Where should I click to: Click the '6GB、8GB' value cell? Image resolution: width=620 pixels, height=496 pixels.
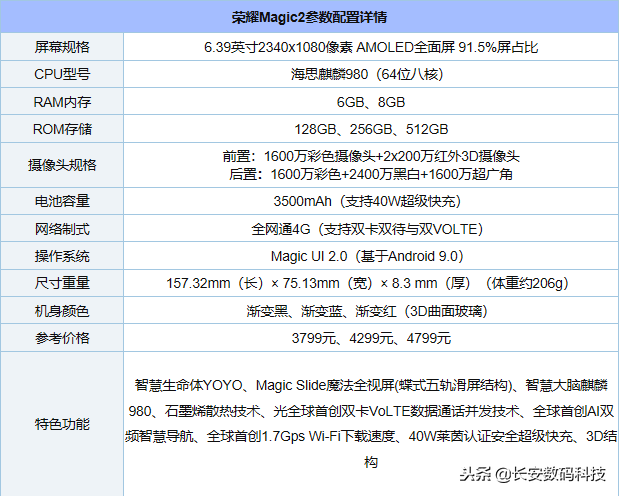(x=371, y=102)
